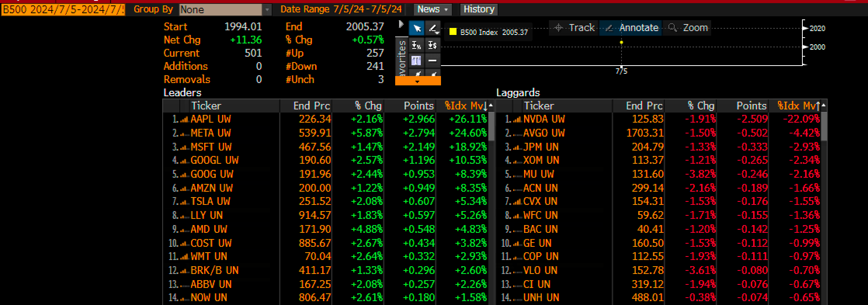Click the #Up count 257

(375, 53)
